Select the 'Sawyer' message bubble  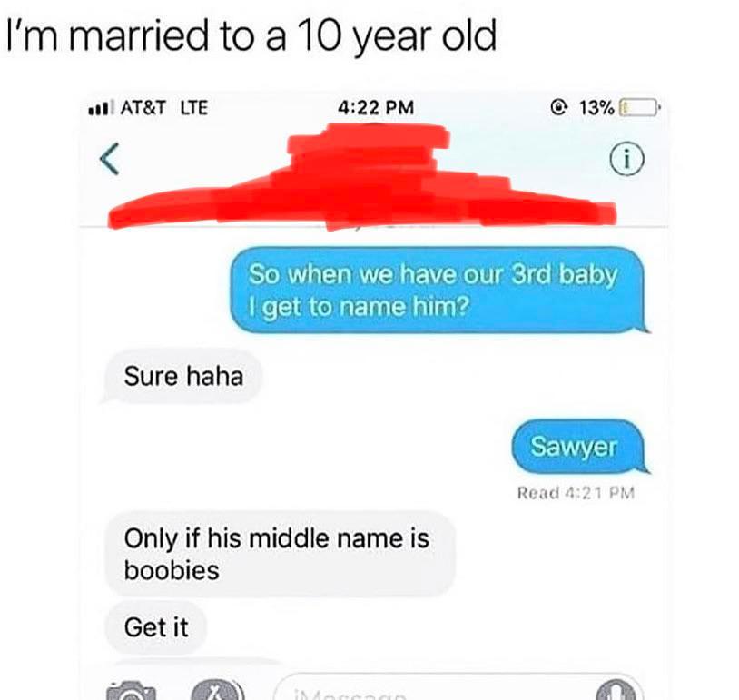578,447
